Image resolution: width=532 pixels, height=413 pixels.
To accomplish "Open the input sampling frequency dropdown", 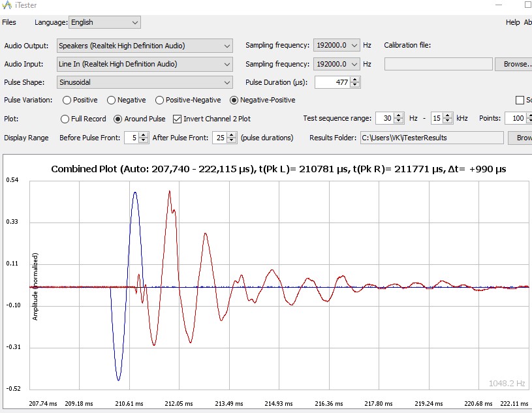I will (336, 64).
